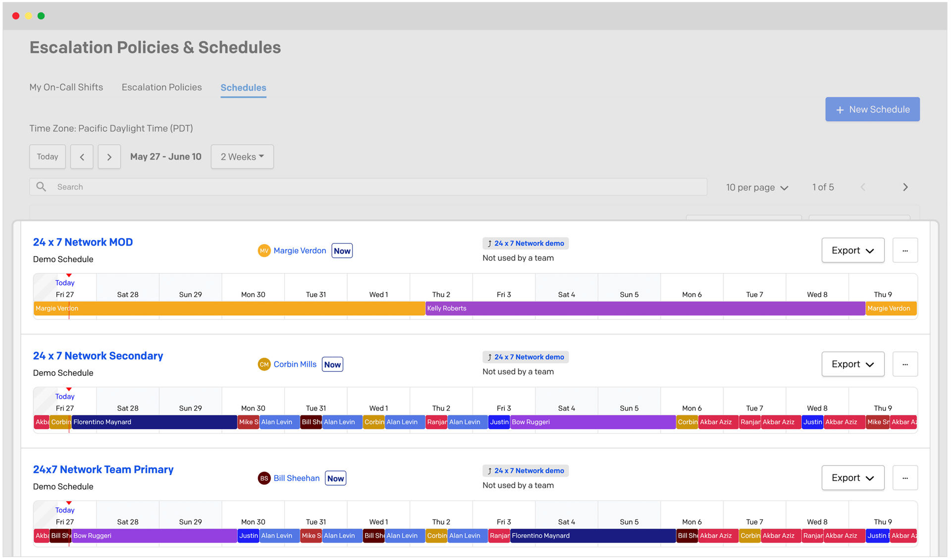951x560 pixels.
Task: Click Bill Sheehan's BS avatar
Action: click(264, 478)
